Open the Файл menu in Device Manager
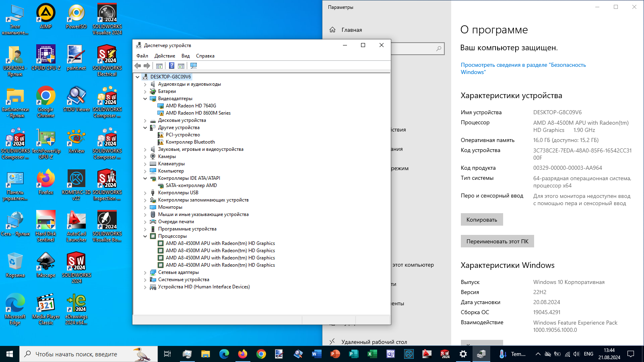The width and height of the screenshot is (644, 362). click(142, 56)
